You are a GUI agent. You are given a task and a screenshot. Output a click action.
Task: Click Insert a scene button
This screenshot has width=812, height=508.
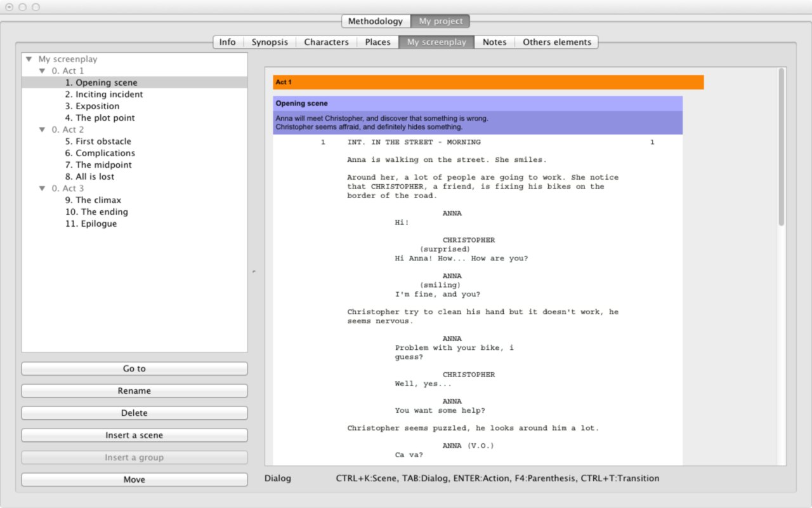[x=134, y=435]
